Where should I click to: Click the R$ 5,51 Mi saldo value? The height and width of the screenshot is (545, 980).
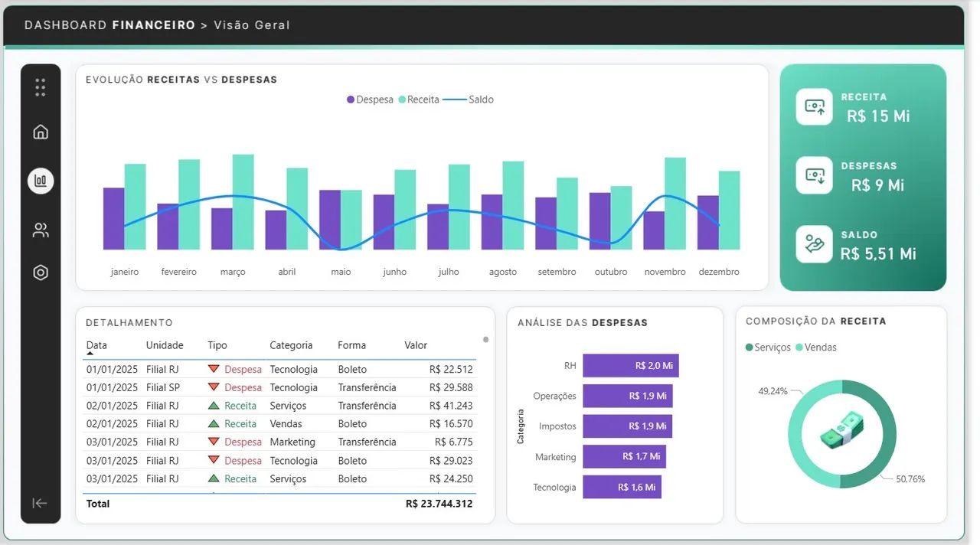(878, 253)
